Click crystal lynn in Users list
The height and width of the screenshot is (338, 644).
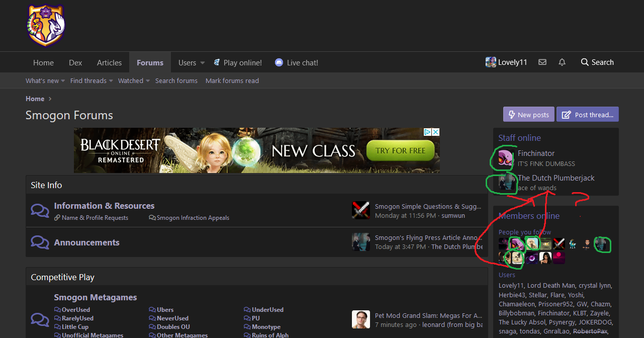pyautogui.click(x=595, y=286)
